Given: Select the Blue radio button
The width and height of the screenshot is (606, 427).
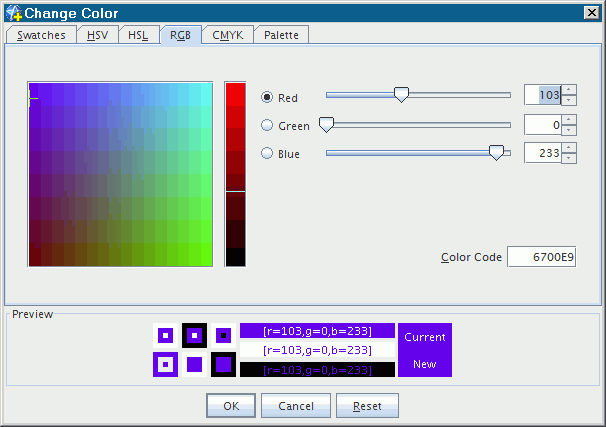Looking at the screenshot, I should click(267, 153).
